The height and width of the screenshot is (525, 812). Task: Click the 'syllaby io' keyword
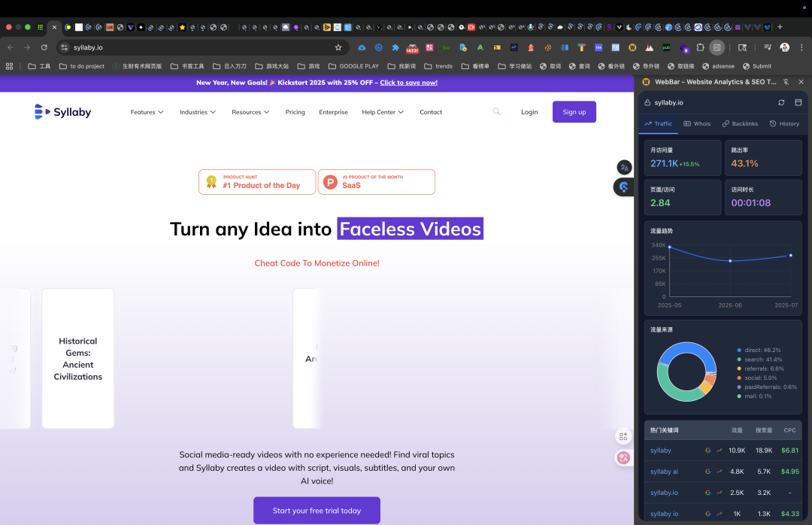tap(664, 514)
